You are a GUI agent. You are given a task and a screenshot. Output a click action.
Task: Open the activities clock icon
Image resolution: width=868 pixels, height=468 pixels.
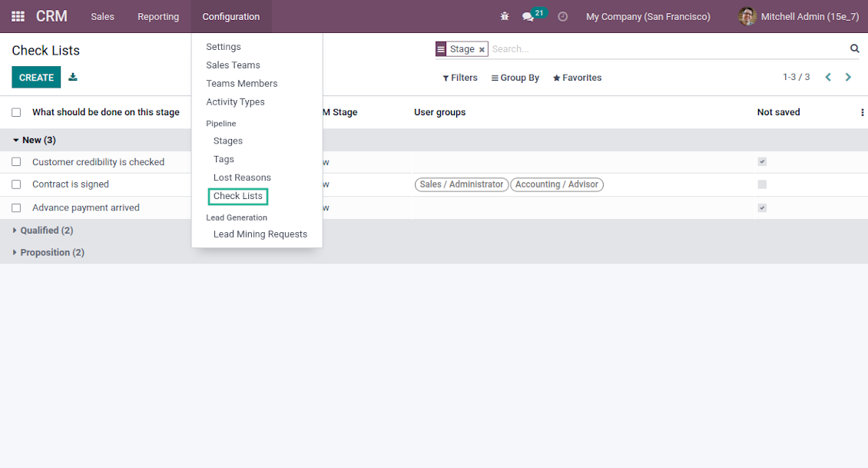562,17
